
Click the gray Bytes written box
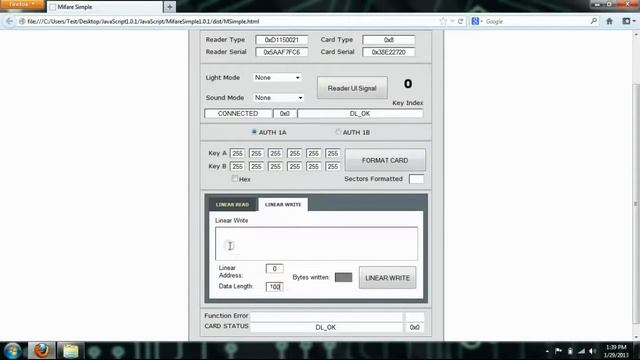tap(343, 277)
